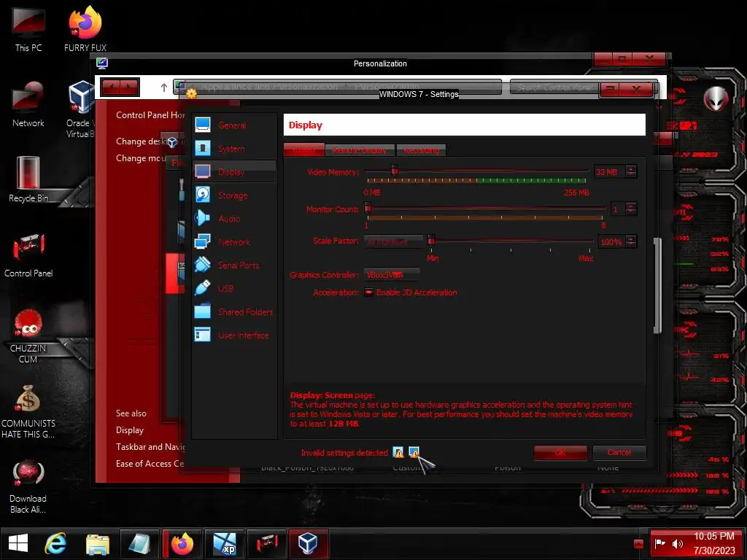Open the User Interface settings category
747x560 pixels.
[234, 335]
